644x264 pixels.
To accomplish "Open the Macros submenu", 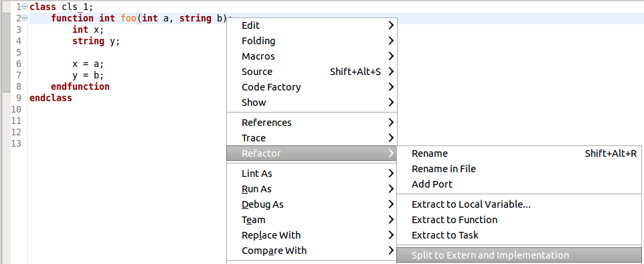I will tap(312, 56).
